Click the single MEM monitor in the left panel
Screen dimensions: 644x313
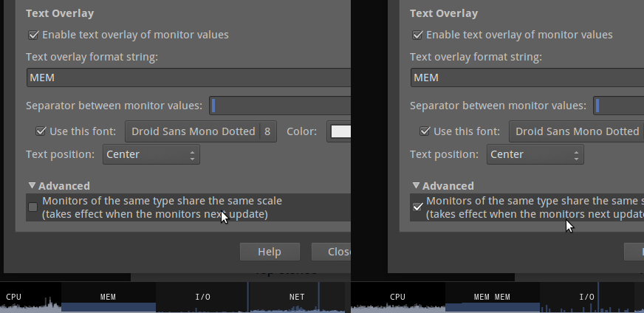click(x=109, y=297)
